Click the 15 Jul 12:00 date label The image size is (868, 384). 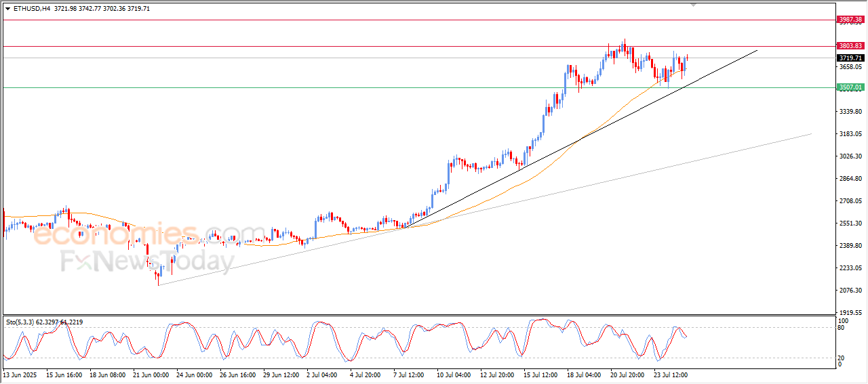pyautogui.click(x=541, y=374)
